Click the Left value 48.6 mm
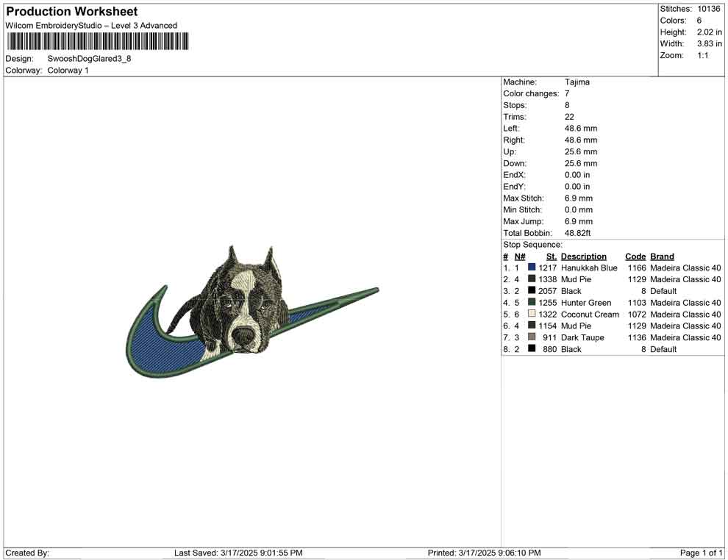This screenshot has height=560, width=728. [x=581, y=128]
